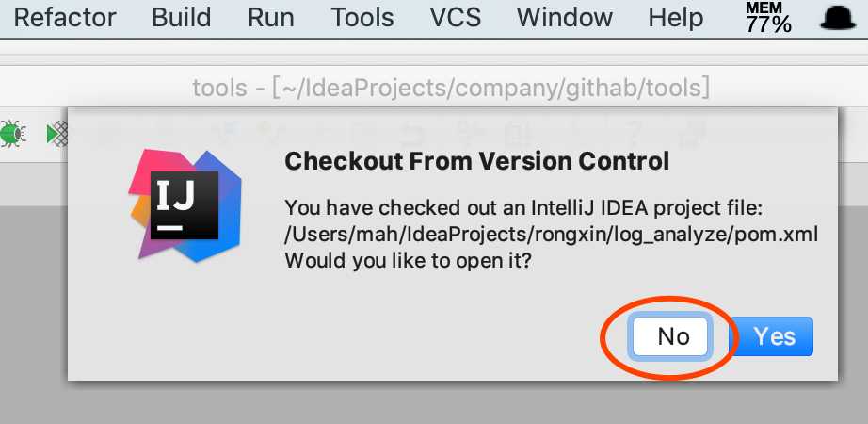868x424 pixels.
Task: Click the log_analyze/pom.xml file path text
Action: 551,235
